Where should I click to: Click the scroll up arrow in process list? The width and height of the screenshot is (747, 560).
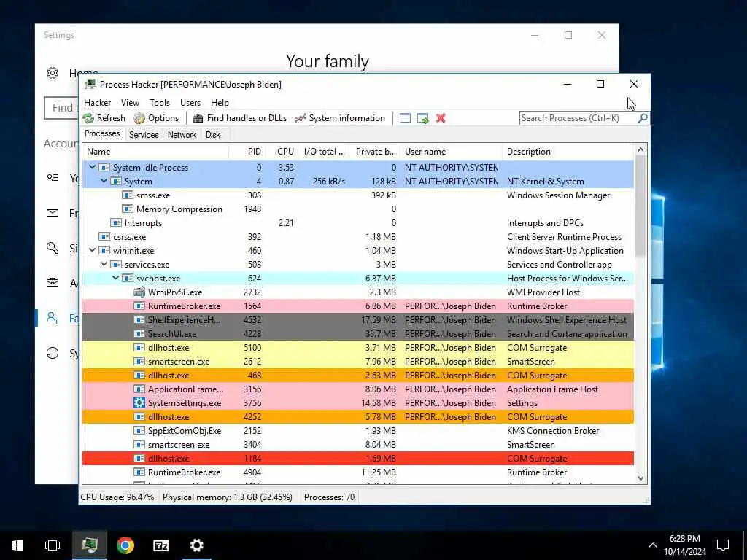coord(640,150)
